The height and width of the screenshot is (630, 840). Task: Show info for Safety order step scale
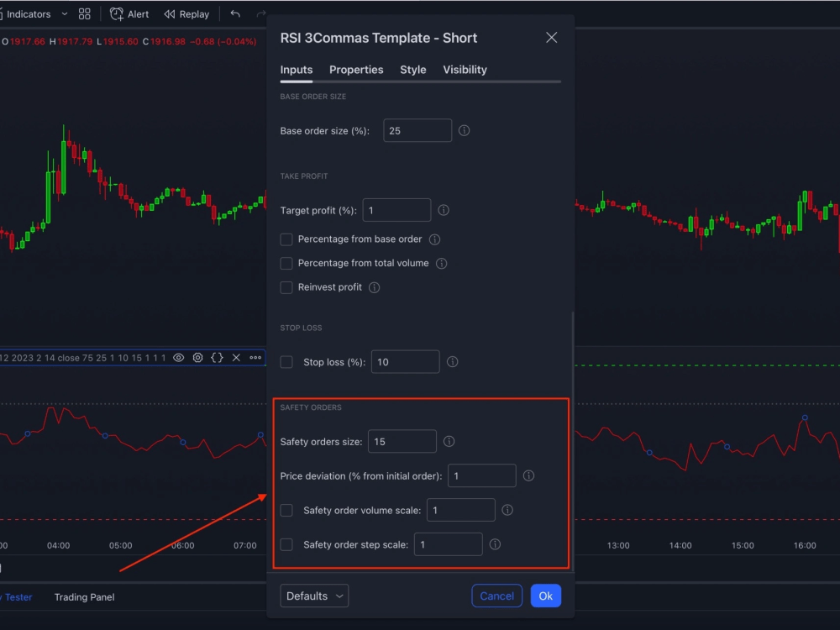(x=495, y=544)
